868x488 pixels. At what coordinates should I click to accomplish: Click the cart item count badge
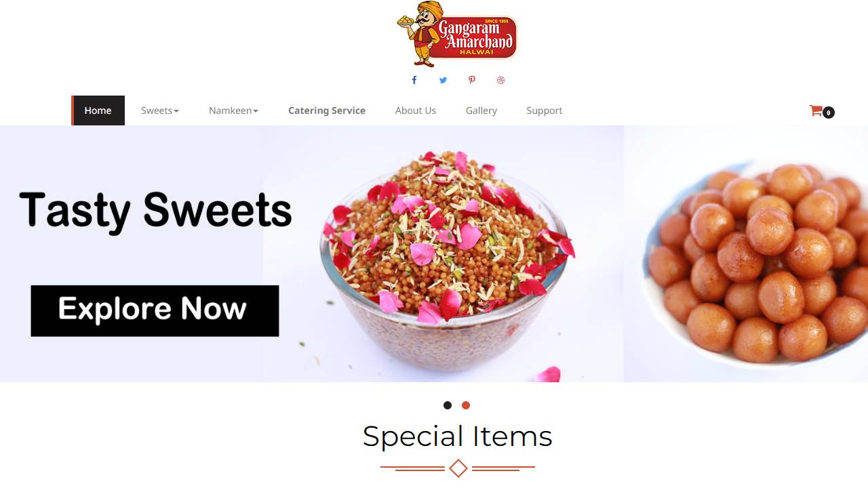[829, 113]
